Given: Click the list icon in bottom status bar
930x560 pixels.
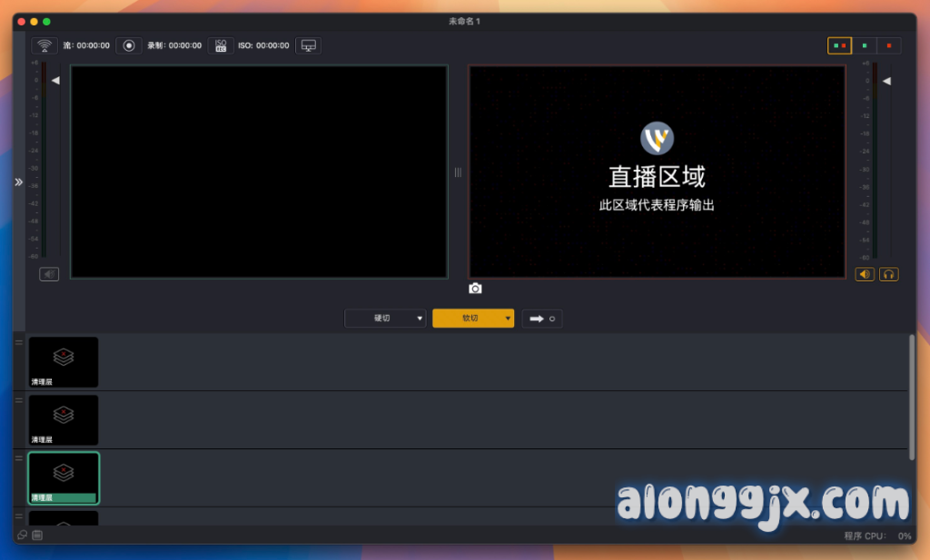Looking at the screenshot, I should click(x=37, y=535).
